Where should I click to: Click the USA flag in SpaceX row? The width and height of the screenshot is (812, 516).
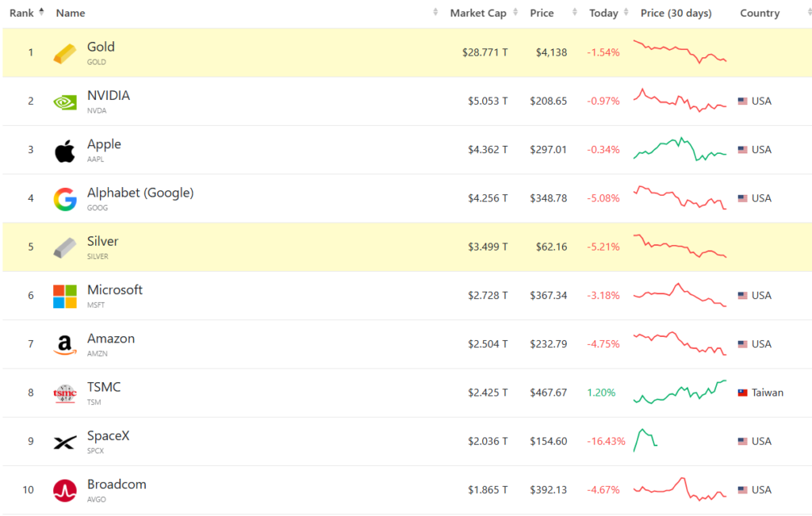[742, 441]
